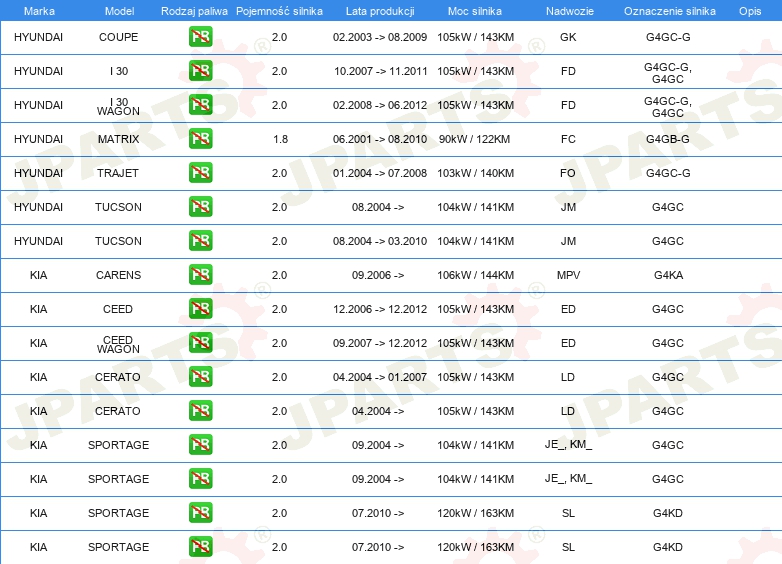Select the CEED WAGON model cell

point(118,345)
